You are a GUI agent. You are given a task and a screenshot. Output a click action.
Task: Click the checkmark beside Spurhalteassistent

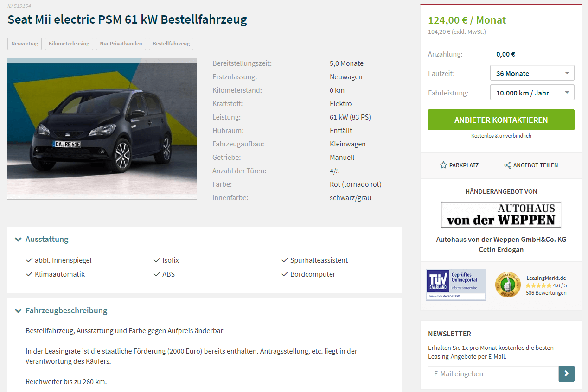(285, 260)
